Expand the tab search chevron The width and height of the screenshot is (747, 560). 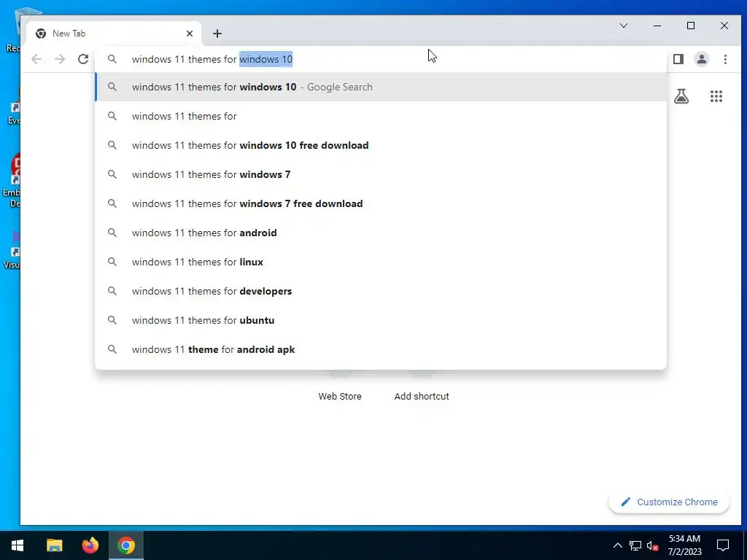(624, 26)
